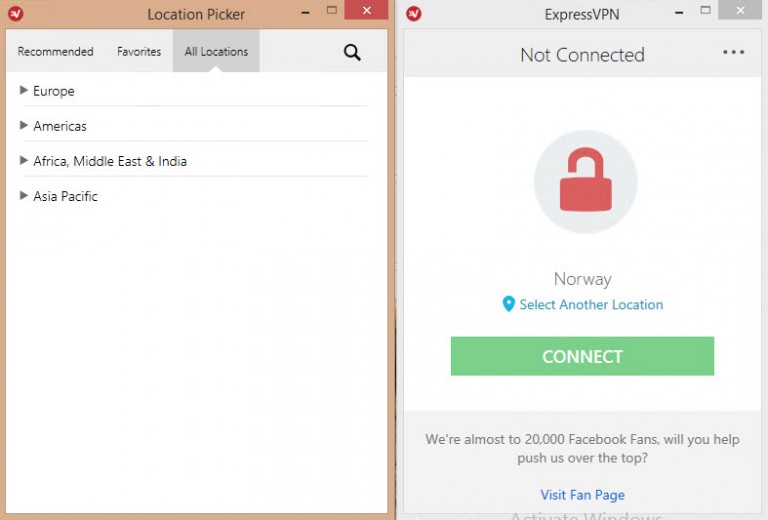Screen dimensions: 768x520
Task: Minimize the ExpressVPN window
Action: [679, 13]
